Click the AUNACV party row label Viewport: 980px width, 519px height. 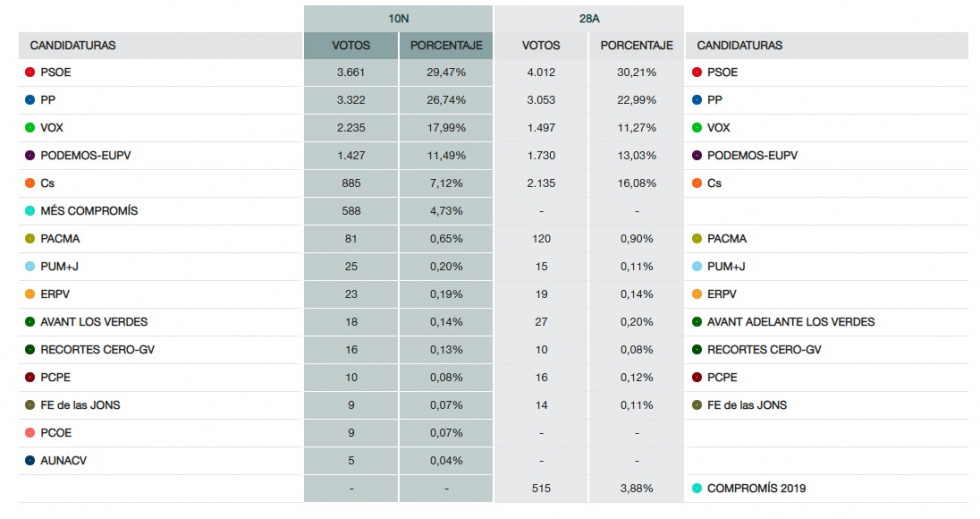click(63, 461)
